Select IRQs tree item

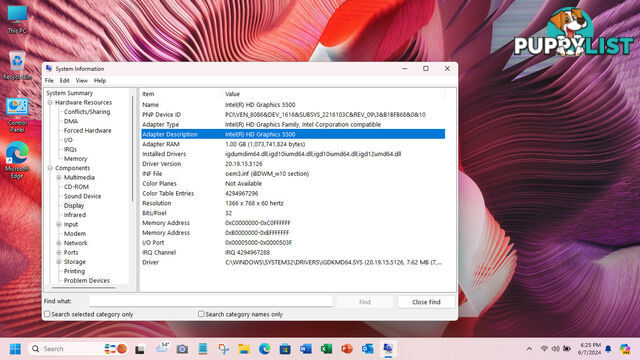click(70, 149)
